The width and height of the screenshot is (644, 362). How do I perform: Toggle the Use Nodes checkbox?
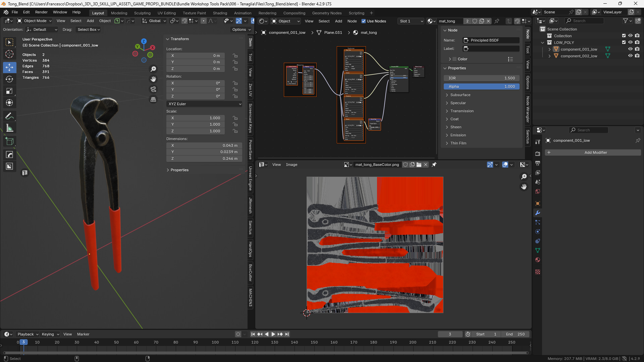click(364, 21)
